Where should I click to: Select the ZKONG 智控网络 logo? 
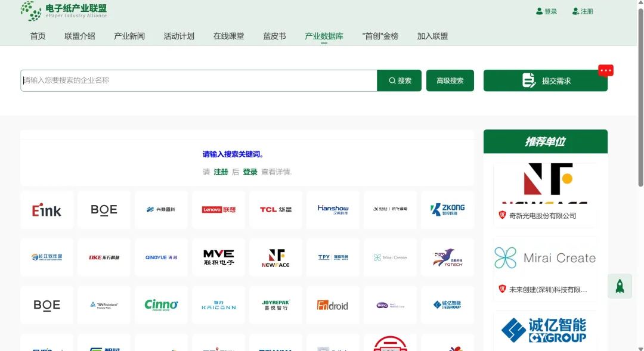click(447, 209)
